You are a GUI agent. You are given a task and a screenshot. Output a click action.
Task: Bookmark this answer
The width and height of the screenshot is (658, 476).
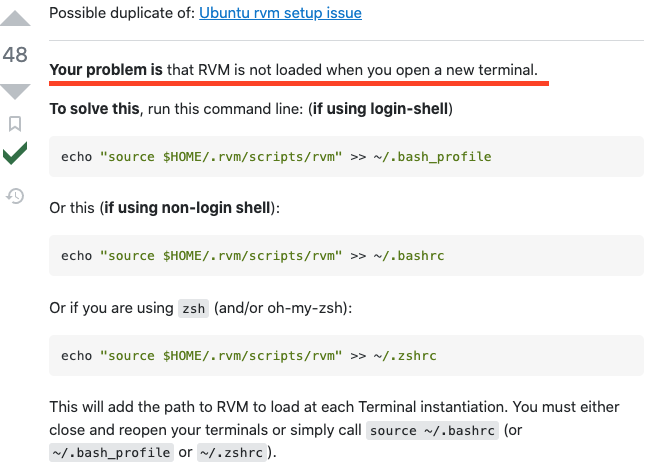[15, 124]
